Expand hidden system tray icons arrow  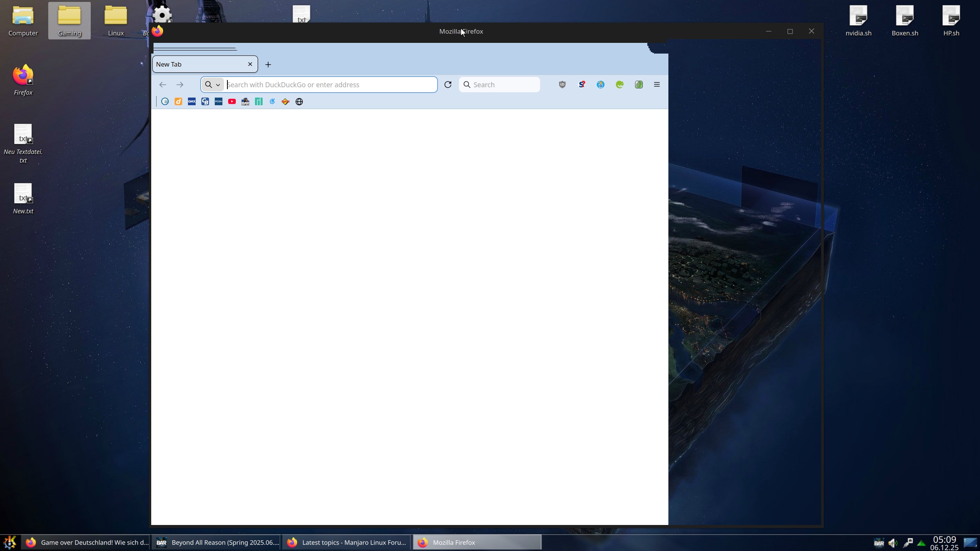coord(921,543)
